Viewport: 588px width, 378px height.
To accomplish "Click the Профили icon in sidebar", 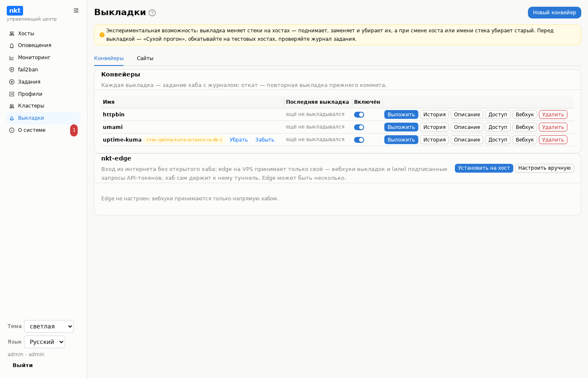I will (x=12, y=94).
